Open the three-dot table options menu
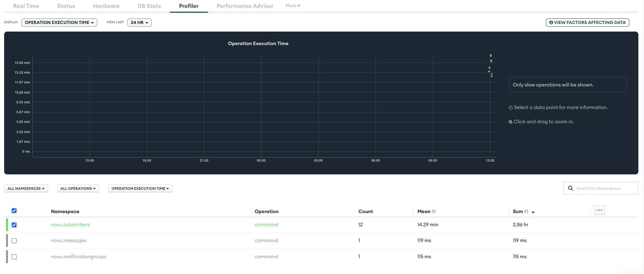Screen dimensions: 644x274 click(x=599, y=210)
